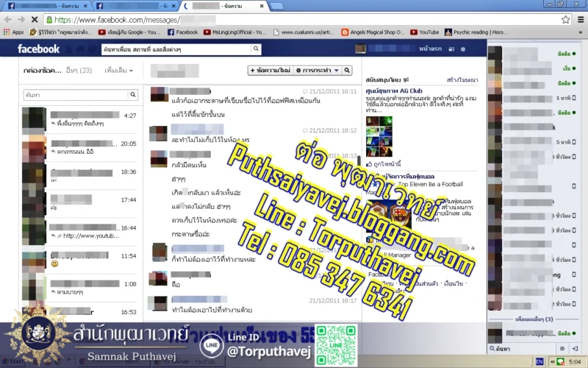Click the ค้นหา field above conversation list
This screenshot has width=588, height=368.
[76, 95]
